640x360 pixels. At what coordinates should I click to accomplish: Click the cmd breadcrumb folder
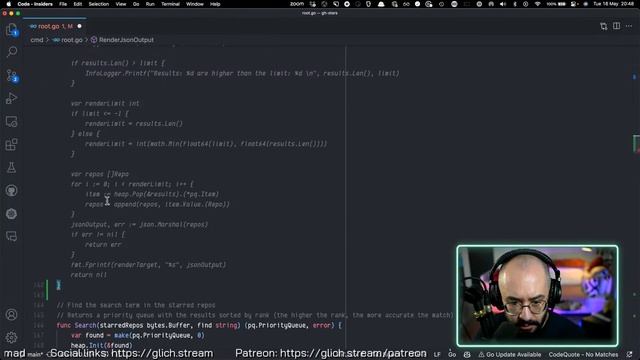pyautogui.click(x=37, y=40)
